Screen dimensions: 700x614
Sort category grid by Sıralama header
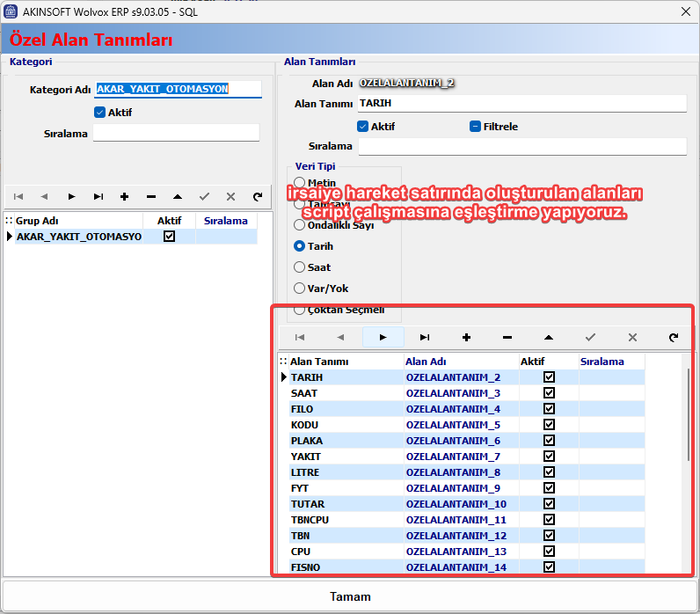pyautogui.click(x=226, y=221)
